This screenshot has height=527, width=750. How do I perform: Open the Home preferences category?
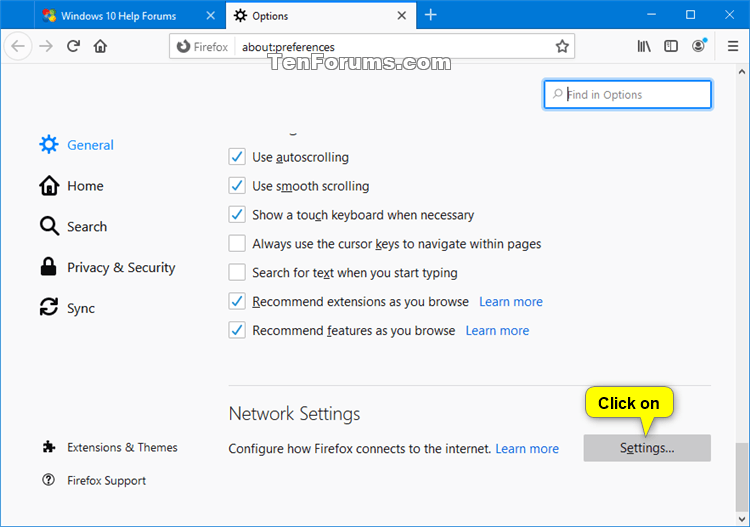71,186
